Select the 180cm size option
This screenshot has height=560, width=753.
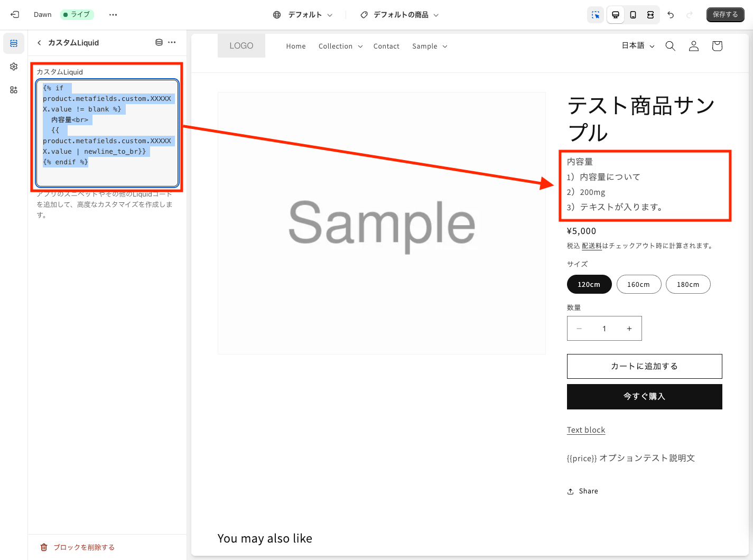point(688,284)
